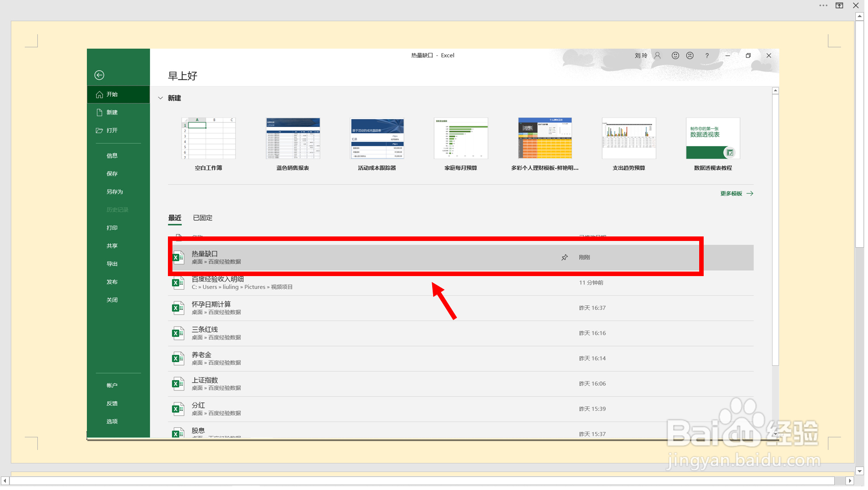Open recent file 上证指数
Image resolution: width=868 pixels, height=490 pixels.
[x=461, y=384]
